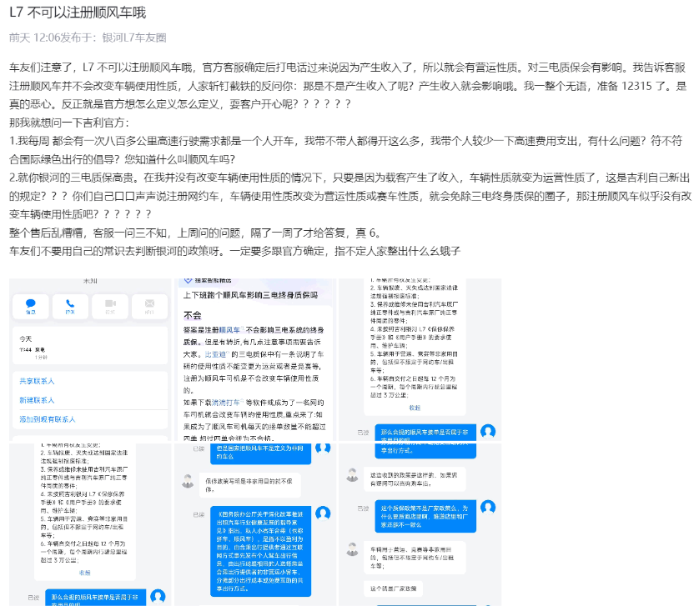Image resolution: width=699 pixels, height=616 pixels.
Task: Select 共享联系人 in contact card
Action: 37,381
